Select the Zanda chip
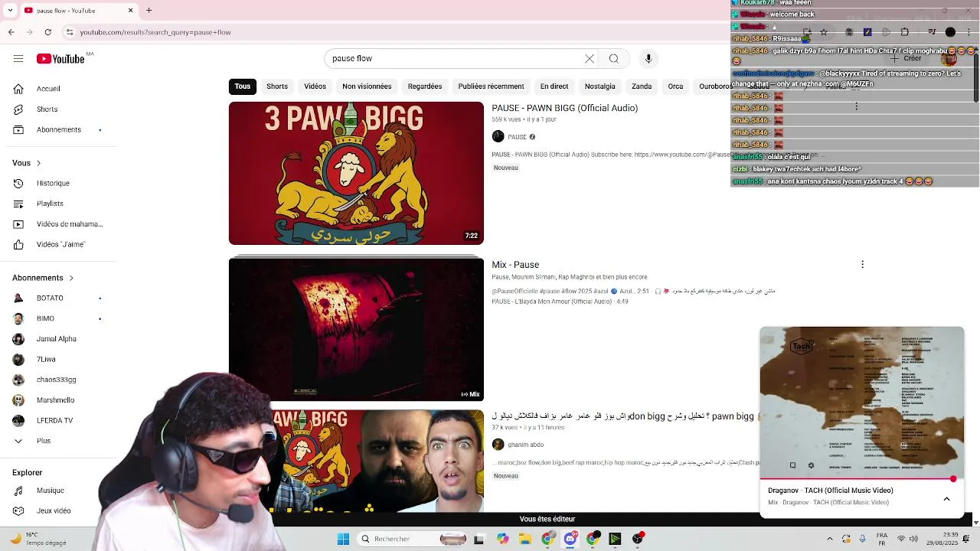980x551 pixels. [642, 86]
